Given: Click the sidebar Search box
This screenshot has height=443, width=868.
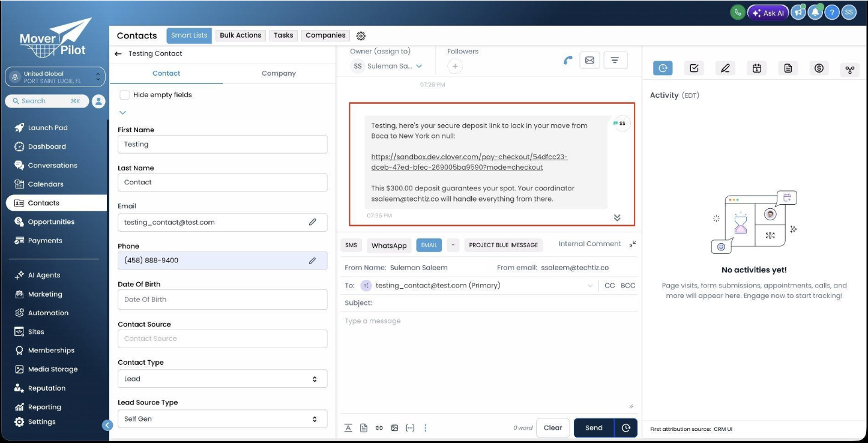Looking at the screenshot, I should 47,101.
